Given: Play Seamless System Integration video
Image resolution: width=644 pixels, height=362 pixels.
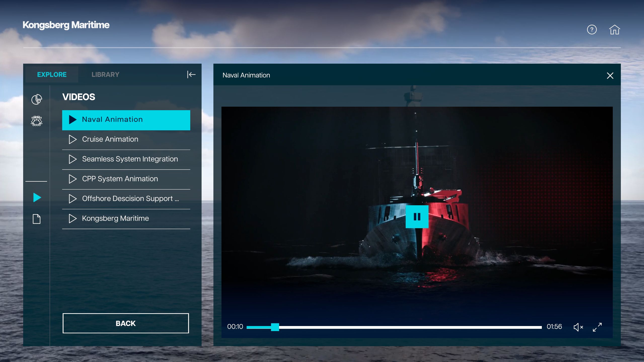Looking at the screenshot, I should (126, 159).
